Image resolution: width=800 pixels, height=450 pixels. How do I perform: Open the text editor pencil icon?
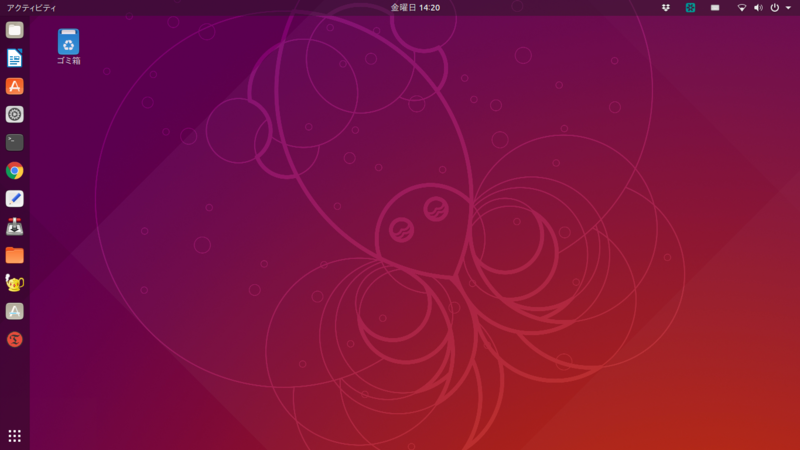coord(14,198)
